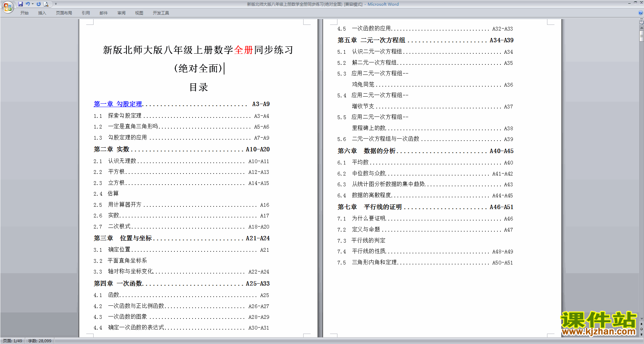Undo the last action
Viewport: 644px width, 344px height.
point(28,4)
